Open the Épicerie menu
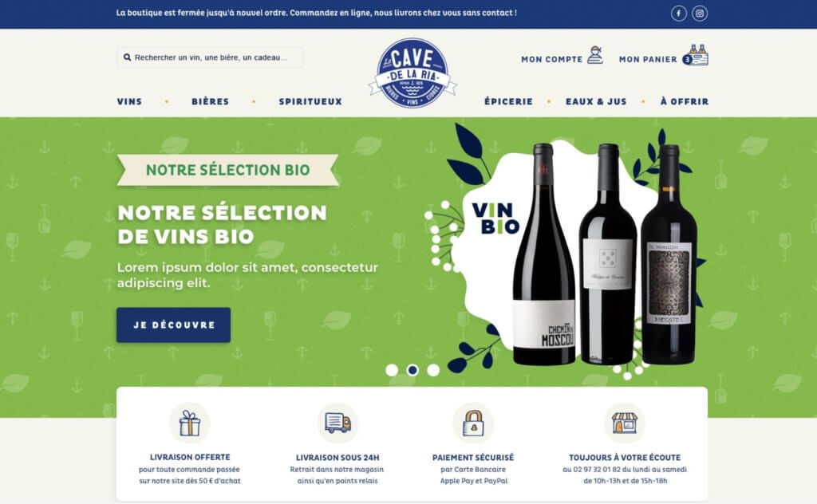This screenshot has height=504, width=817. [508, 101]
